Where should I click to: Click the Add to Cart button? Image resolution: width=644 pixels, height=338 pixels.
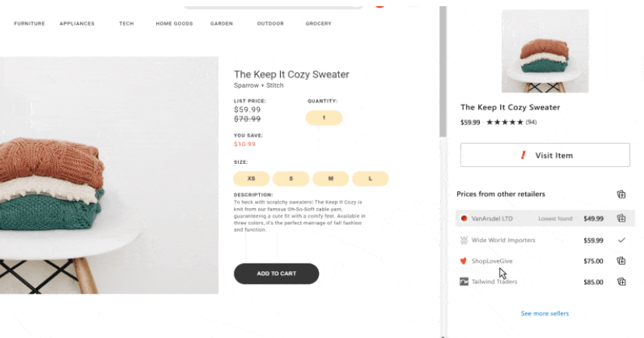[276, 274]
